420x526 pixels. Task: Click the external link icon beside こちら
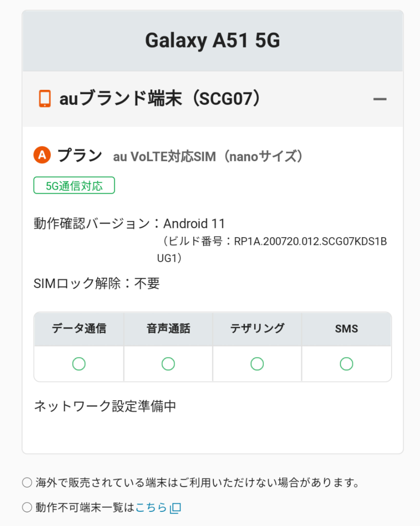(176, 508)
